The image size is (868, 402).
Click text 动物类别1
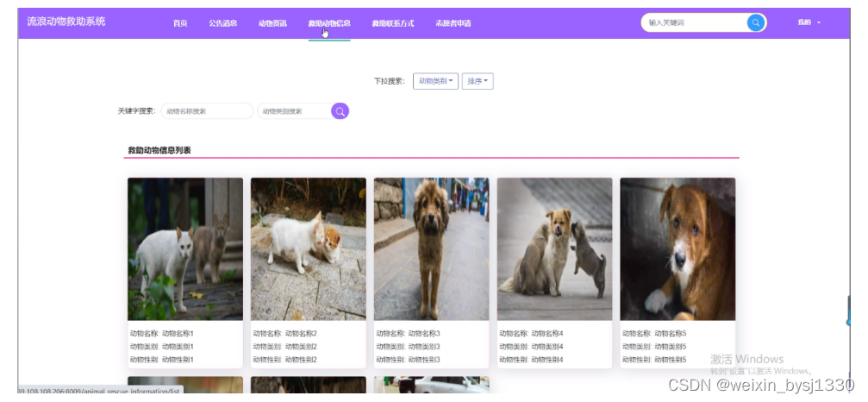pyautogui.click(x=178, y=347)
